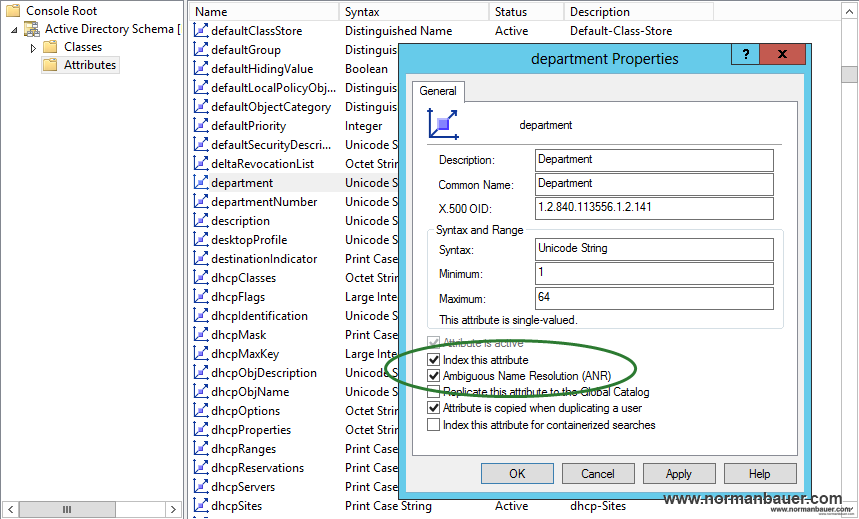The height and width of the screenshot is (519, 859).
Task: Click the Apply button
Action: point(679,474)
